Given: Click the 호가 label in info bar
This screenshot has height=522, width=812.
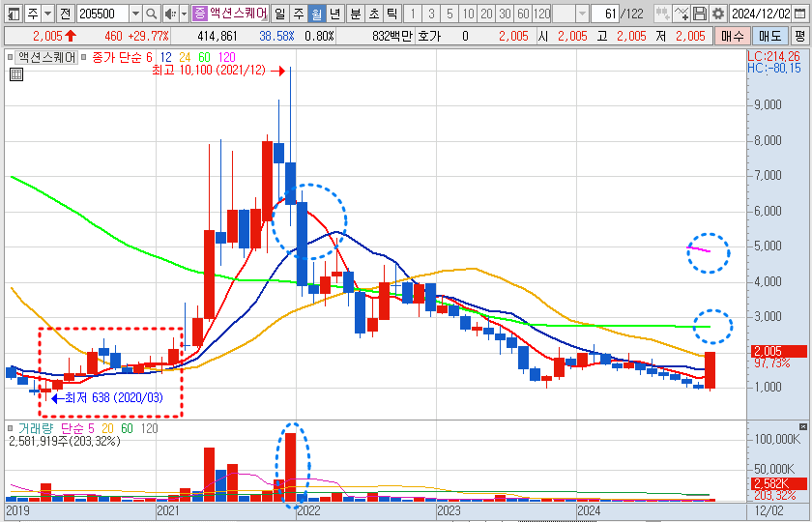Looking at the screenshot, I should pos(429,37).
